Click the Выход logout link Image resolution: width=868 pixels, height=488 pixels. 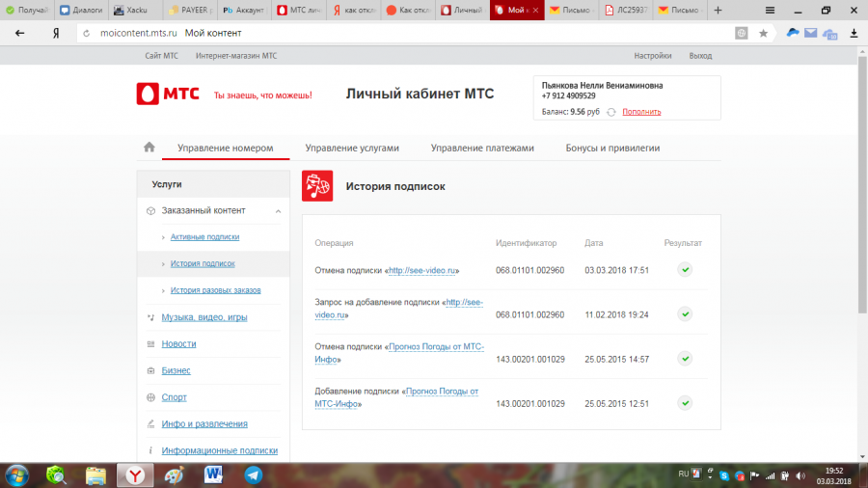[x=700, y=56]
